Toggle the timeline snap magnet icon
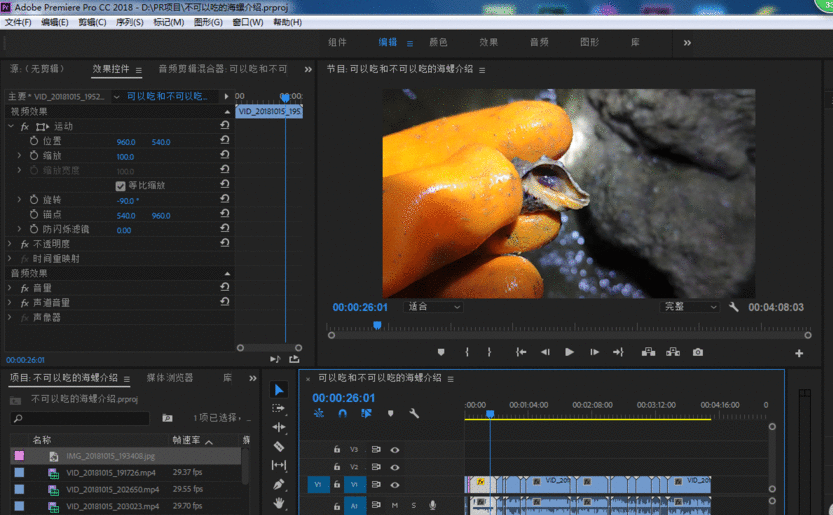The image size is (833, 515). point(342,413)
